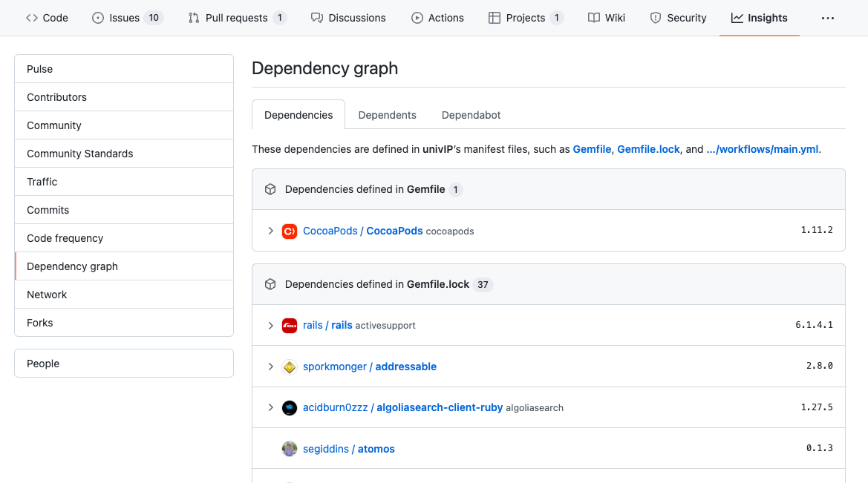Select Community in the sidebar
Viewport: 868px width, 483px height.
pyautogui.click(x=124, y=125)
